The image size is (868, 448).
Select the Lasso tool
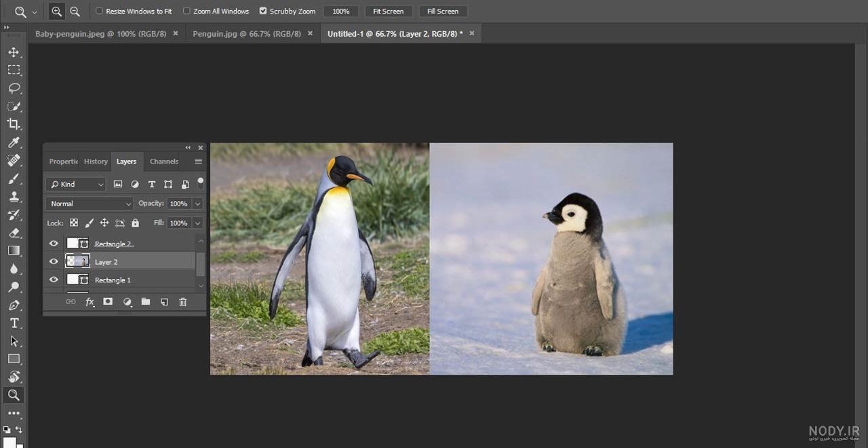pyautogui.click(x=14, y=88)
